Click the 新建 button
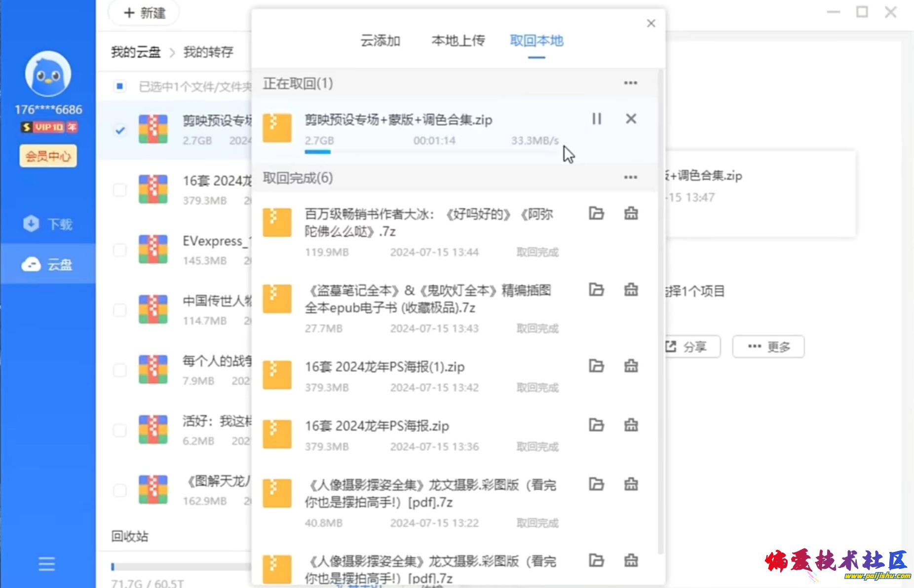914x588 pixels. [x=144, y=13]
